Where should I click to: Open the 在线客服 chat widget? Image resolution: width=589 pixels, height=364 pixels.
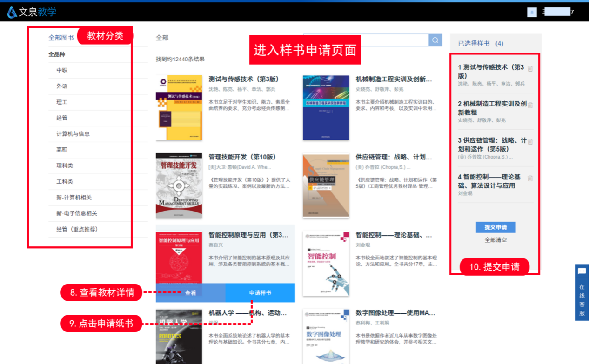582,292
